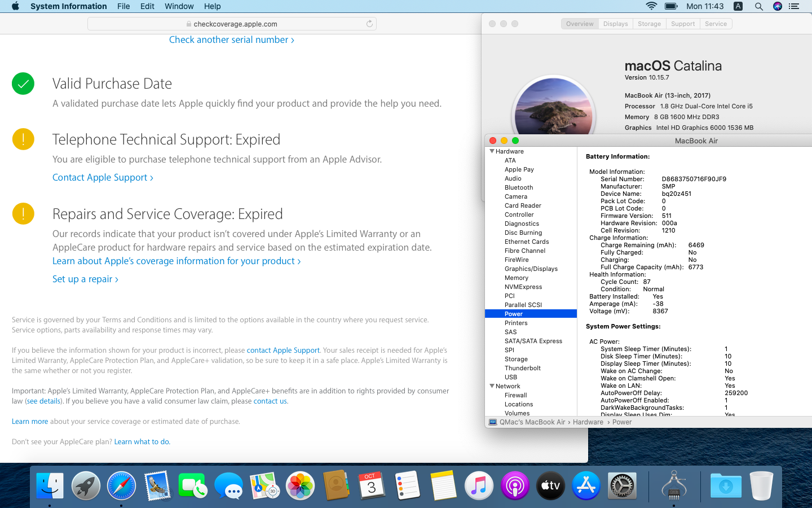Launch the App Store from dock

586,486
